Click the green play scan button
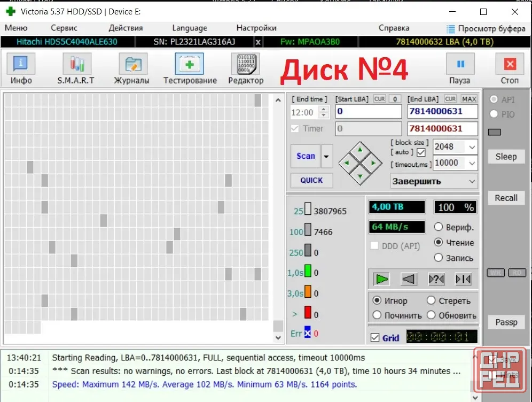The image size is (532, 402). point(382,279)
